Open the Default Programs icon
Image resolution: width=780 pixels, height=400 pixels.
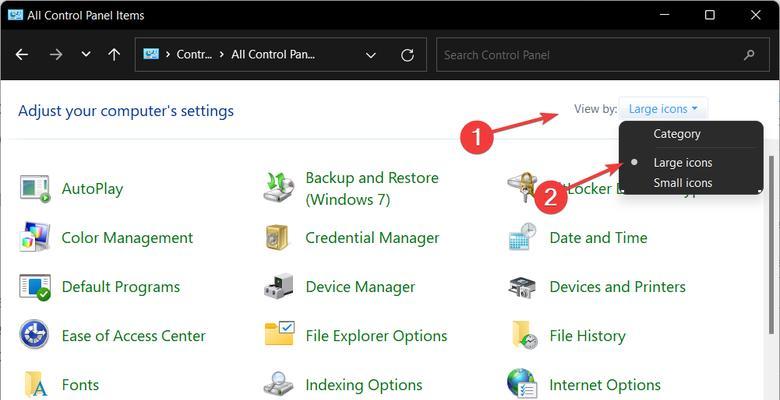35,287
